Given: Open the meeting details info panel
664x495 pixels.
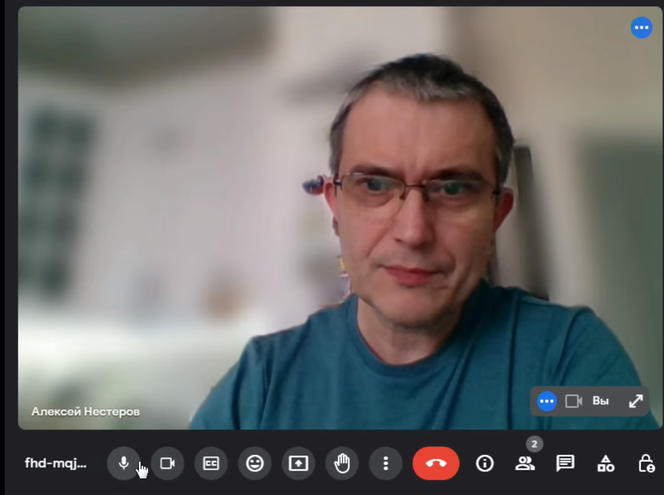Looking at the screenshot, I should [485, 463].
